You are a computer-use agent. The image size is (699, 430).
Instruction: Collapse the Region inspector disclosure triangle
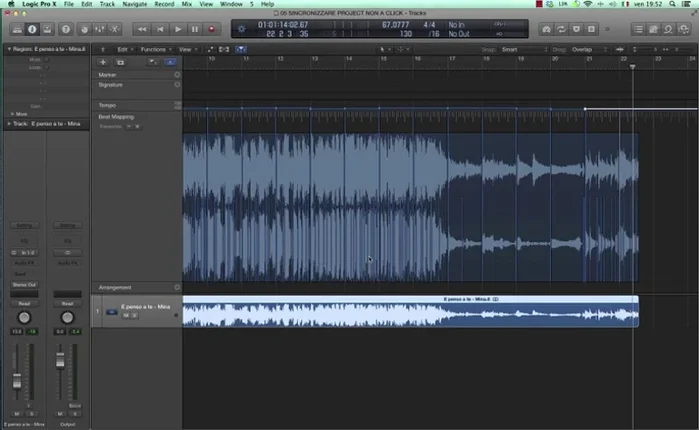pos(8,48)
